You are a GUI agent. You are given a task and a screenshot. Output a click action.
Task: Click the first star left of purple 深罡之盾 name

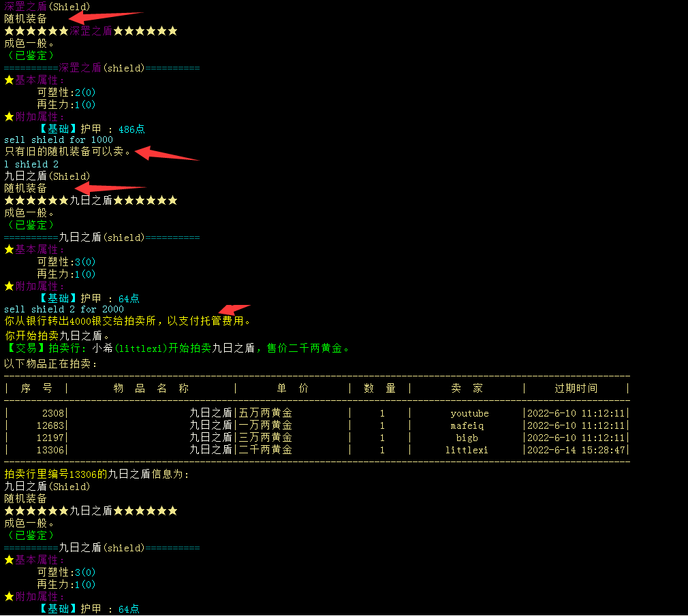point(10,31)
